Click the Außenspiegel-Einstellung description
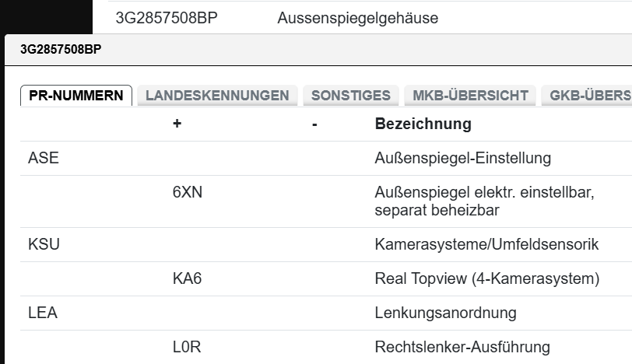Viewport: 632px width, 364px height. click(462, 158)
